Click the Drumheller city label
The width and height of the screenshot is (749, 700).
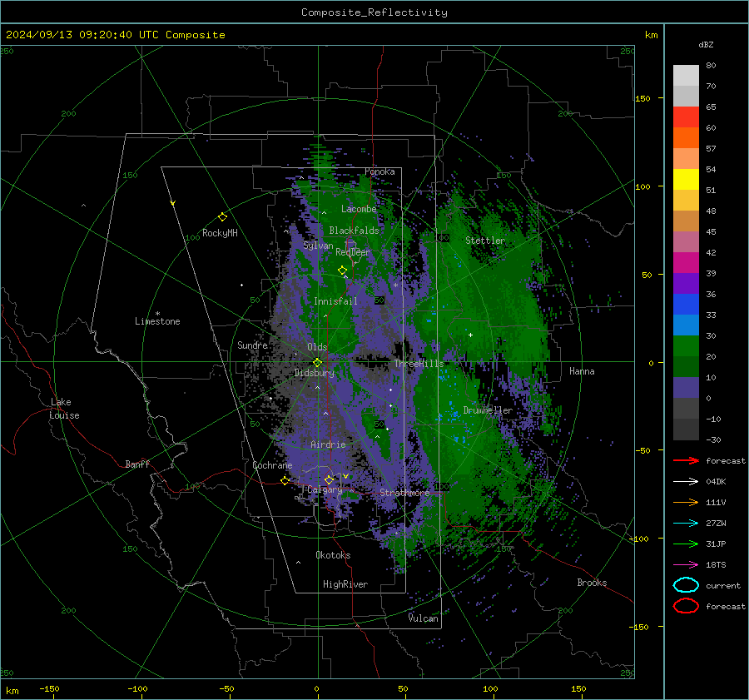(x=488, y=410)
